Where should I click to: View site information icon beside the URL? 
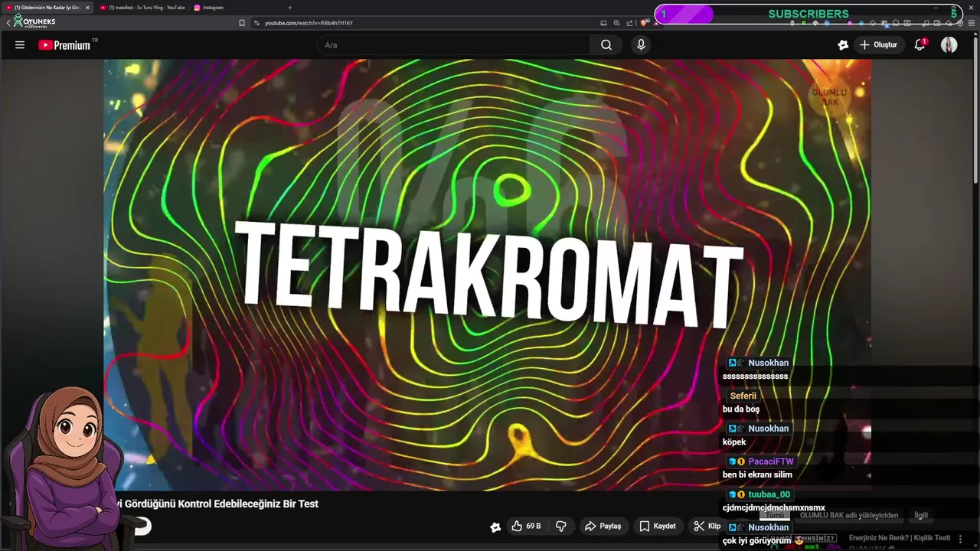point(256,23)
